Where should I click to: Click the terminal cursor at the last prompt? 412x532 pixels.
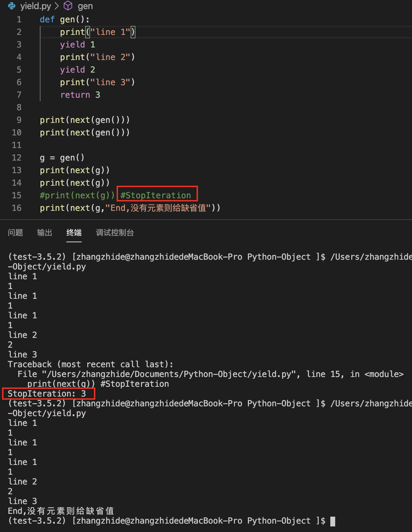tap(333, 521)
